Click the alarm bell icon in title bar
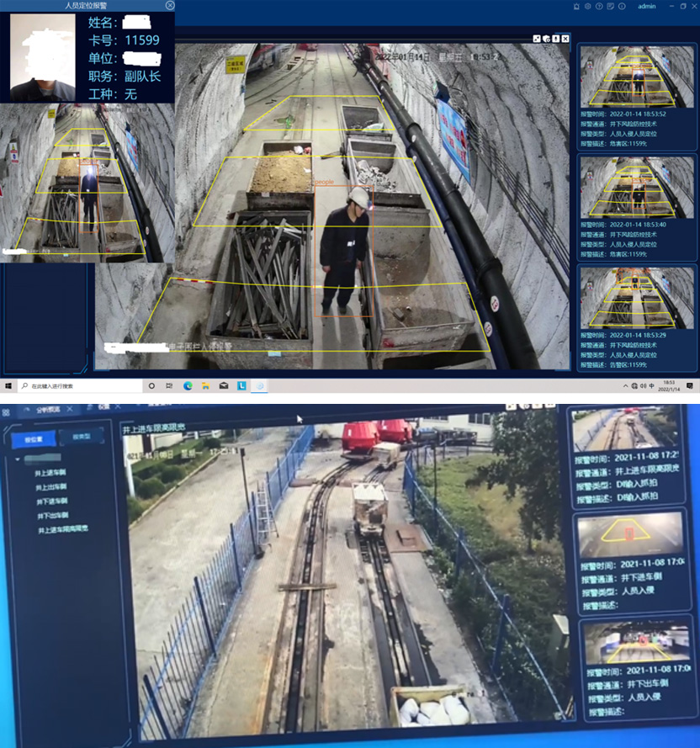Viewport: 700px width, 748px height. point(577,6)
